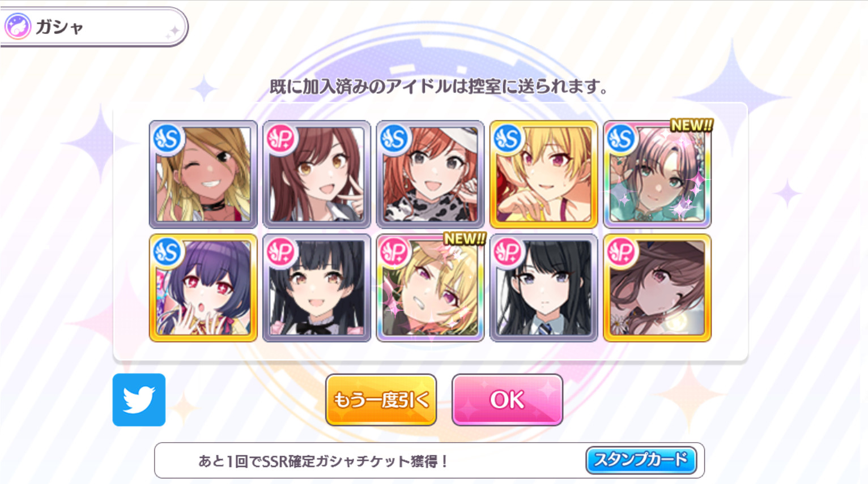Image resolution: width=868 pixels, height=484 pixels.
Task: Select the NEW blonde idol in bottom row
Action: pyautogui.click(x=430, y=288)
